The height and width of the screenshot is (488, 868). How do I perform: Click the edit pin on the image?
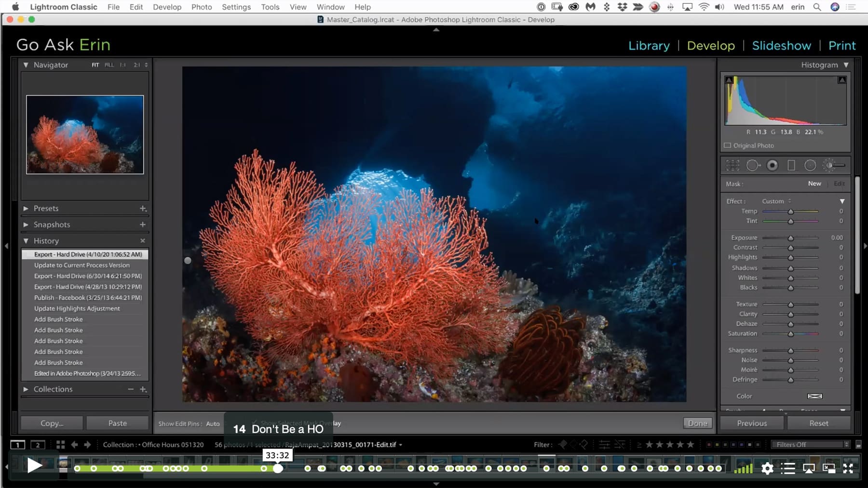coord(188,261)
